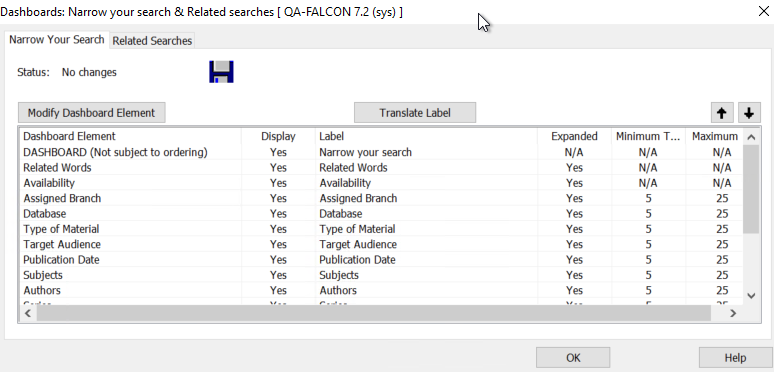Click the horizontal scroll left arrow
The height and width of the screenshot is (372, 774).
coord(28,313)
